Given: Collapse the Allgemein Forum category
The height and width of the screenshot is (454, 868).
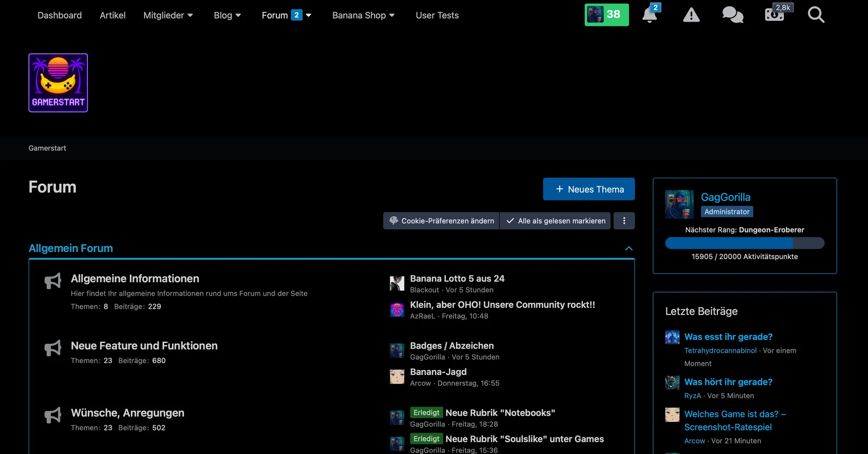Looking at the screenshot, I should (628, 248).
